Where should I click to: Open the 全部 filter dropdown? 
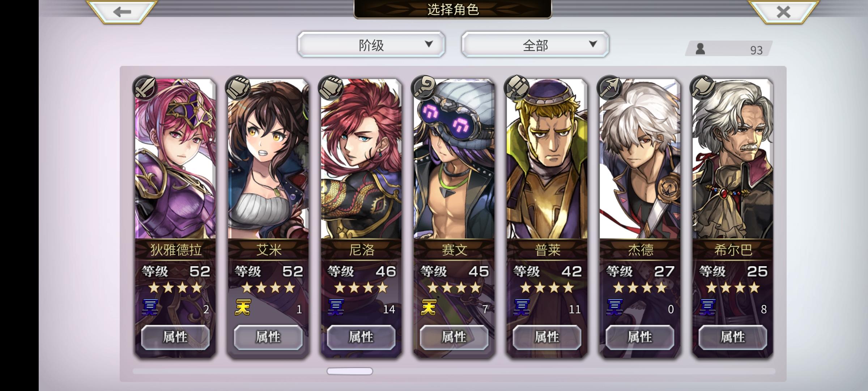535,45
